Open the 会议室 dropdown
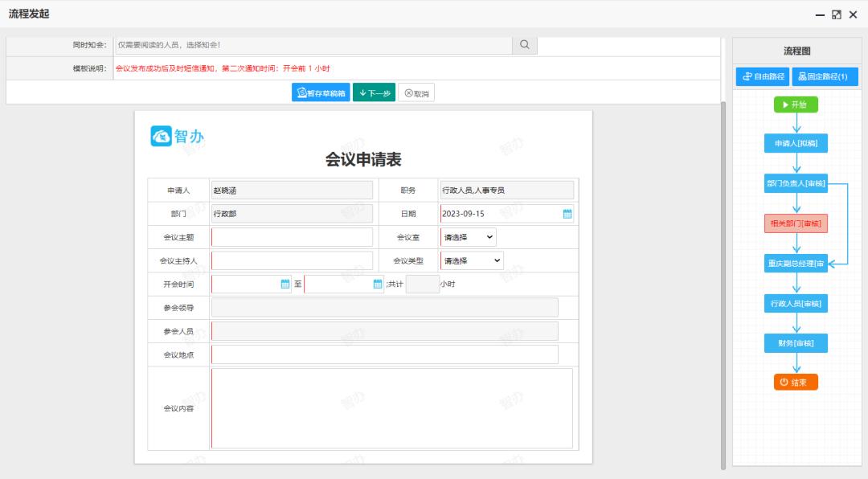This screenshot has height=479, width=868. tap(467, 236)
